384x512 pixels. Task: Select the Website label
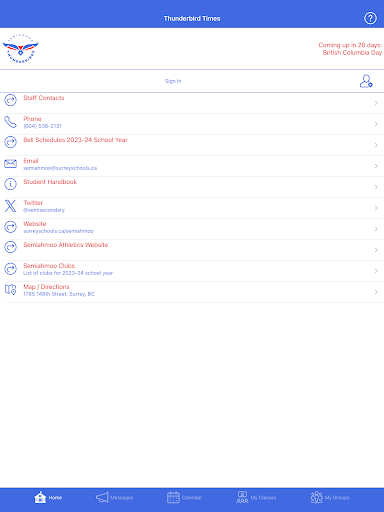[x=35, y=224]
